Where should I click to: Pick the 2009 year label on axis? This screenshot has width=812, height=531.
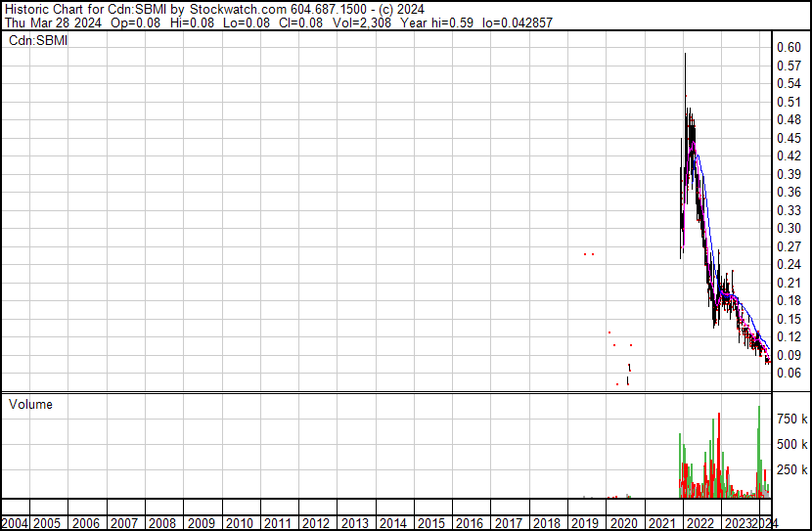click(202, 523)
